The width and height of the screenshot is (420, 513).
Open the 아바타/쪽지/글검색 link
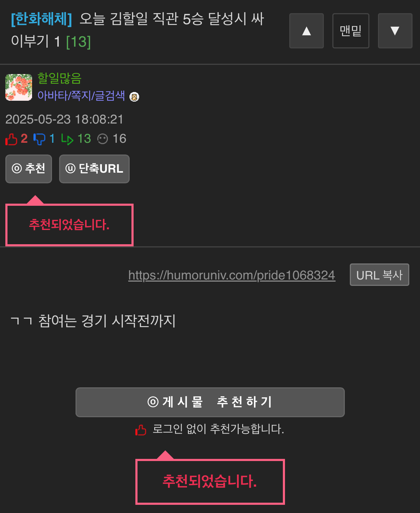81,95
